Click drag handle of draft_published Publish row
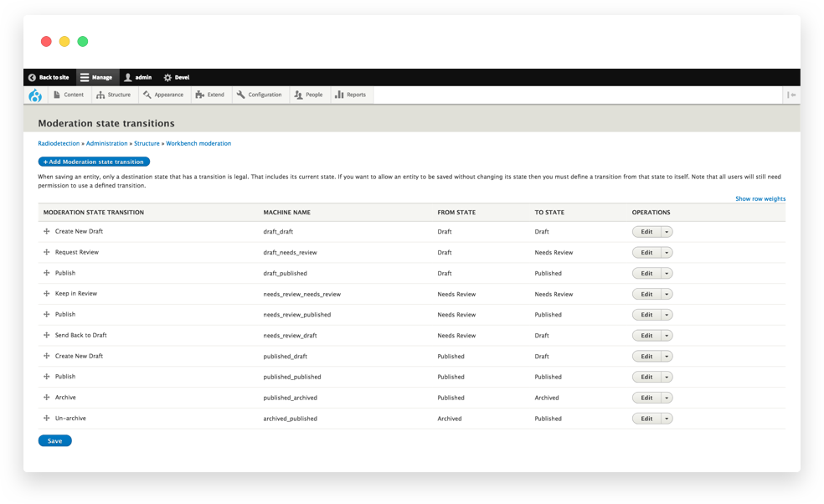The width and height of the screenshot is (824, 504). (x=46, y=273)
